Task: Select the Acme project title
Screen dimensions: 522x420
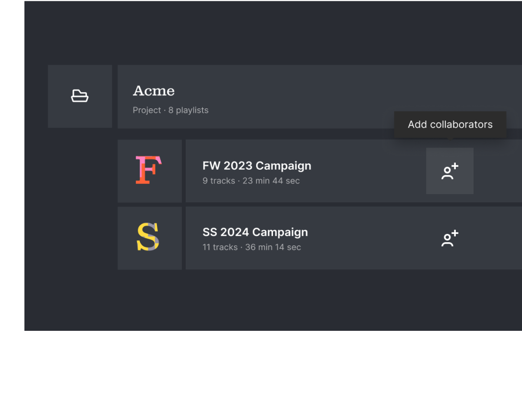Action: [x=154, y=91]
